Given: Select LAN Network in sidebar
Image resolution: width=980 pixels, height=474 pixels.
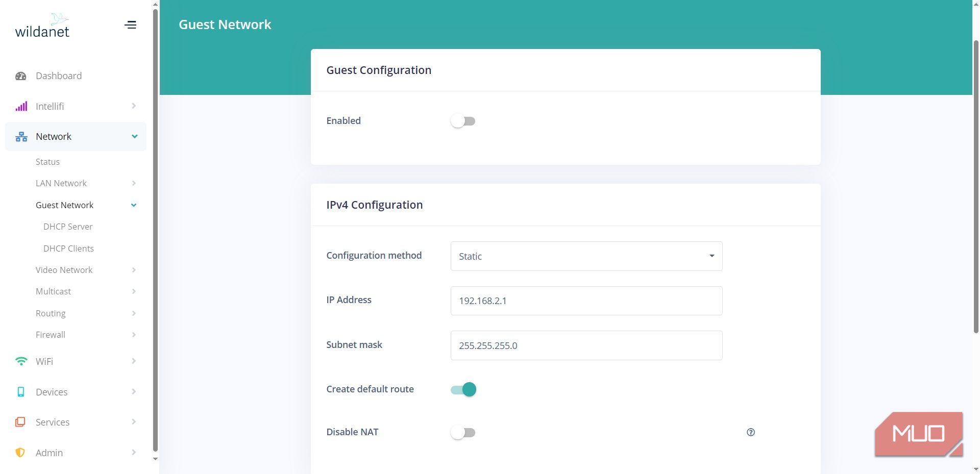Looking at the screenshot, I should [x=61, y=183].
